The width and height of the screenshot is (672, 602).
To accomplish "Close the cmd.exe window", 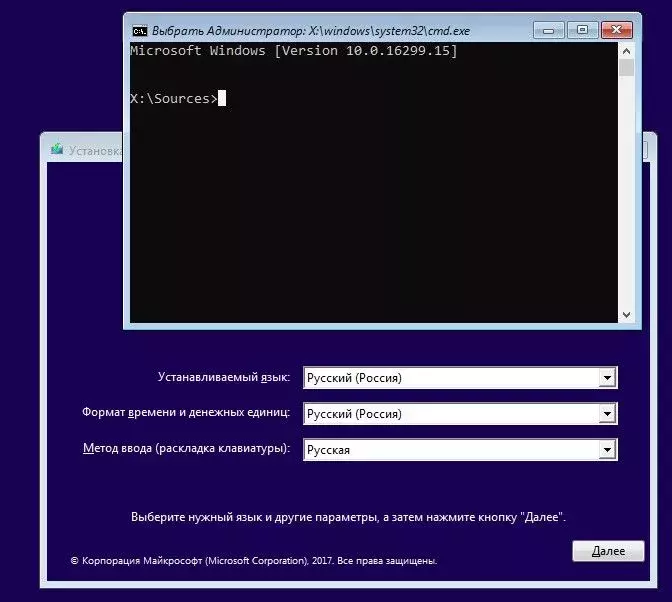I will (x=617, y=30).
